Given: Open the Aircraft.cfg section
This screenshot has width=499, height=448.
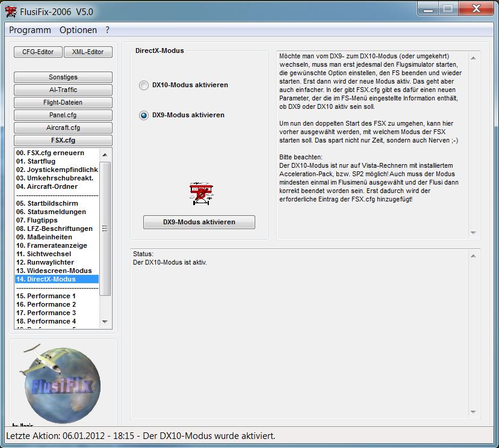Looking at the screenshot, I should click(x=63, y=127).
